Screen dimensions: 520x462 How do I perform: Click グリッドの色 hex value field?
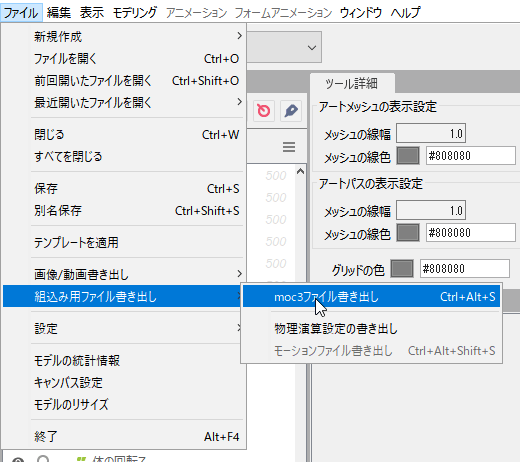coord(465,268)
